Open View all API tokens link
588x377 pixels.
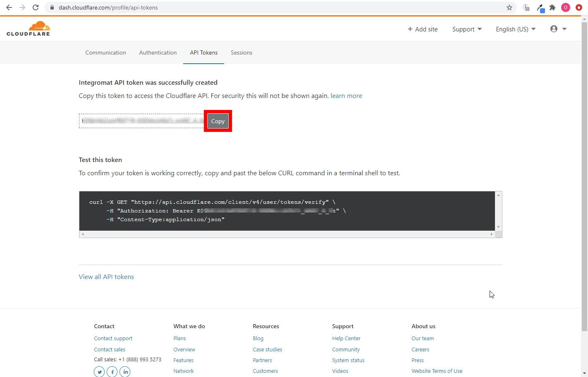(106, 277)
